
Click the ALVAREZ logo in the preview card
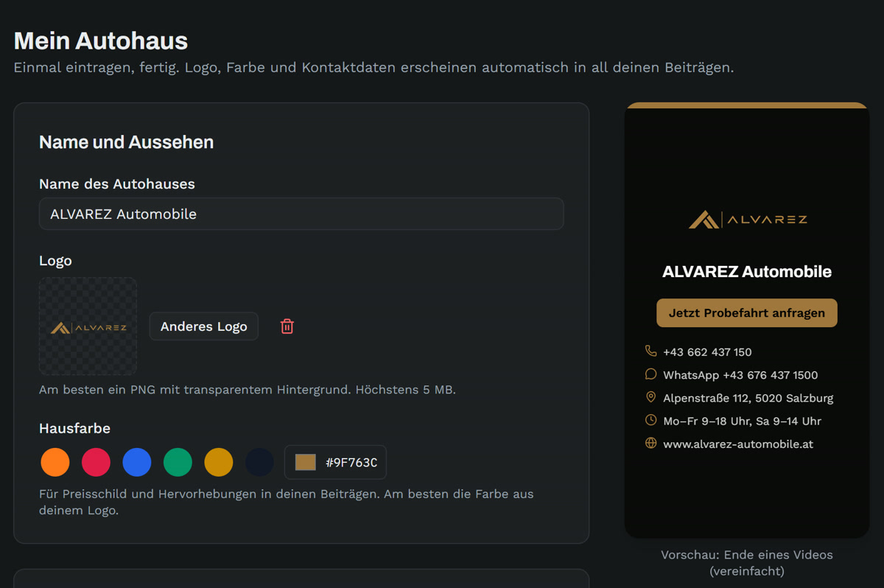click(748, 219)
